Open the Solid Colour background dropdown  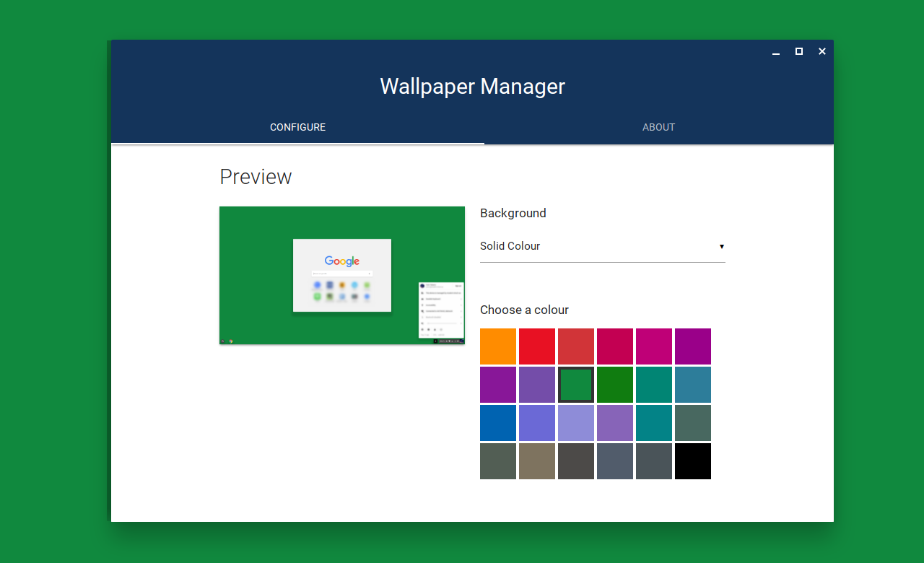click(601, 246)
